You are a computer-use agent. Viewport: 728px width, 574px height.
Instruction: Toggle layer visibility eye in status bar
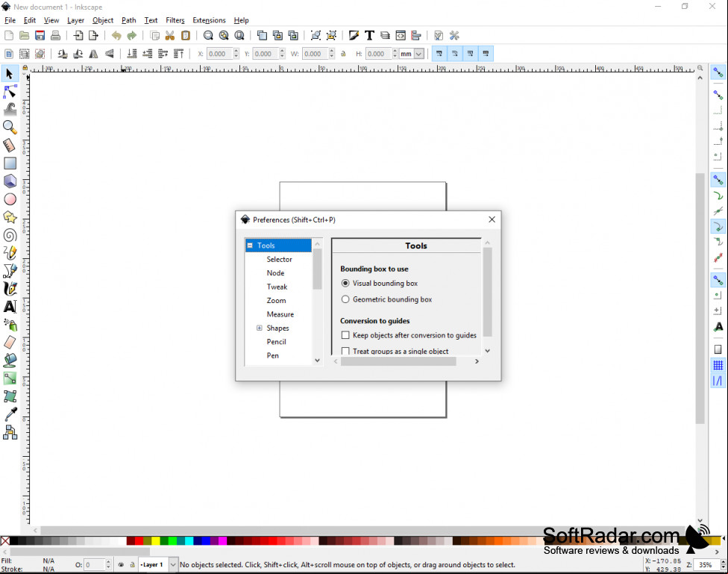(121, 565)
